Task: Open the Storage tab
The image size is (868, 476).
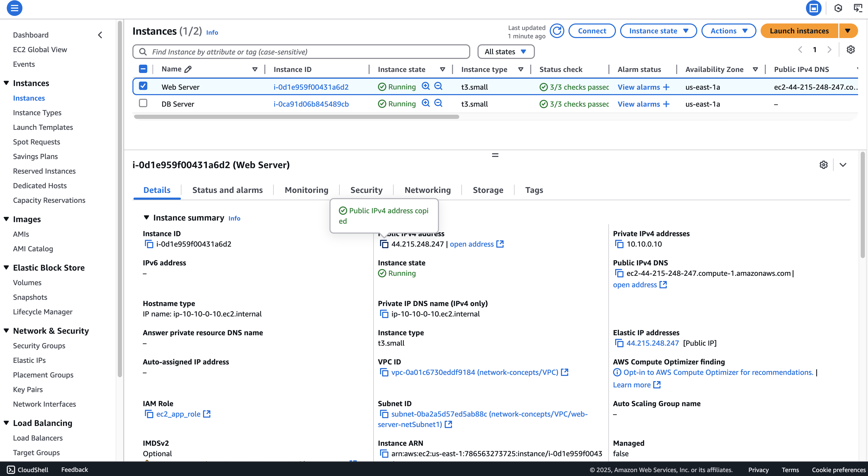Action: pos(488,190)
